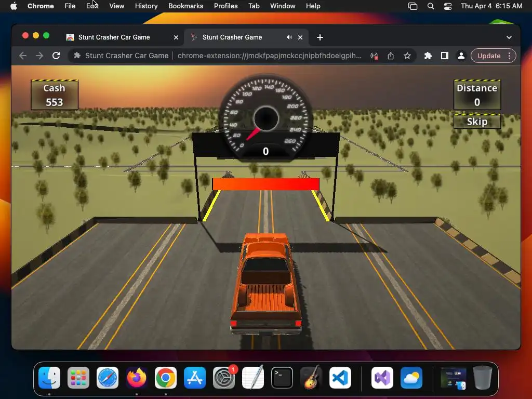The height and width of the screenshot is (399, 532).
Task: Go forward to next page
Action: click(39, 56)
